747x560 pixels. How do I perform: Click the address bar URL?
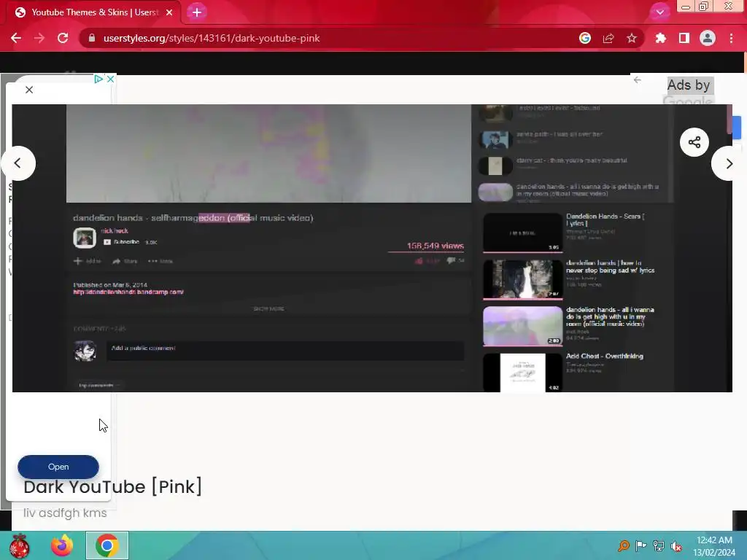point(212,38)
